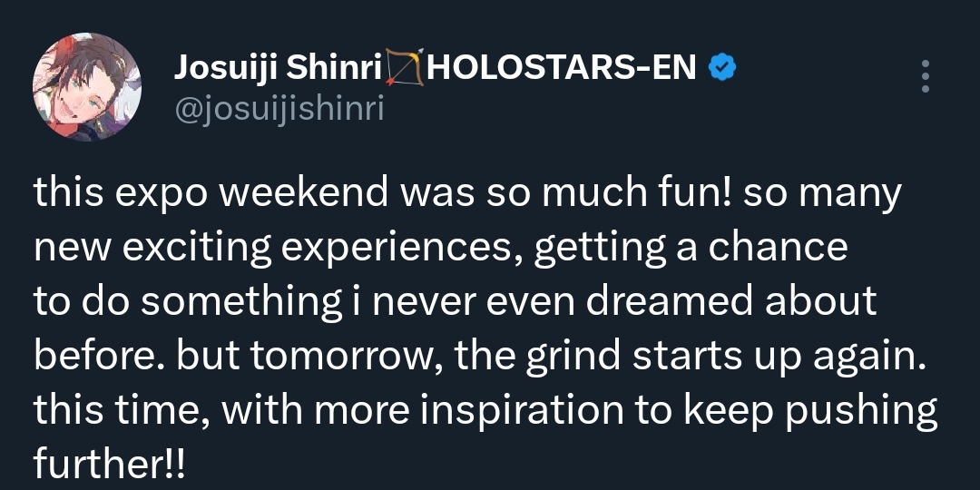Click the final word "further!!"
Screen dimensions: 980x490
click(110, 463)
